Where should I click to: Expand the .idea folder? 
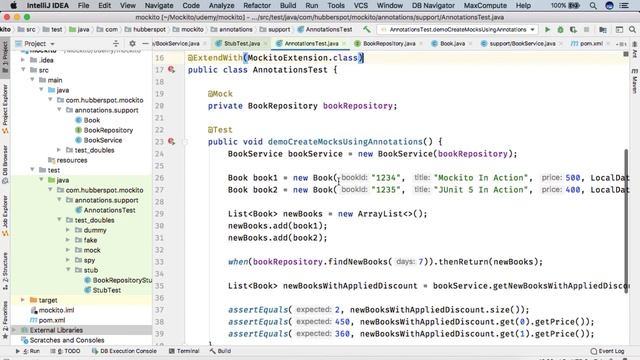pyautogui.click(x=23, y=60)
